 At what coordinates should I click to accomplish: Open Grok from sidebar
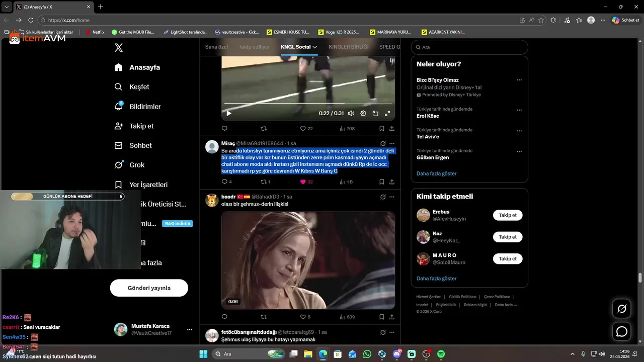coord(129,165)
